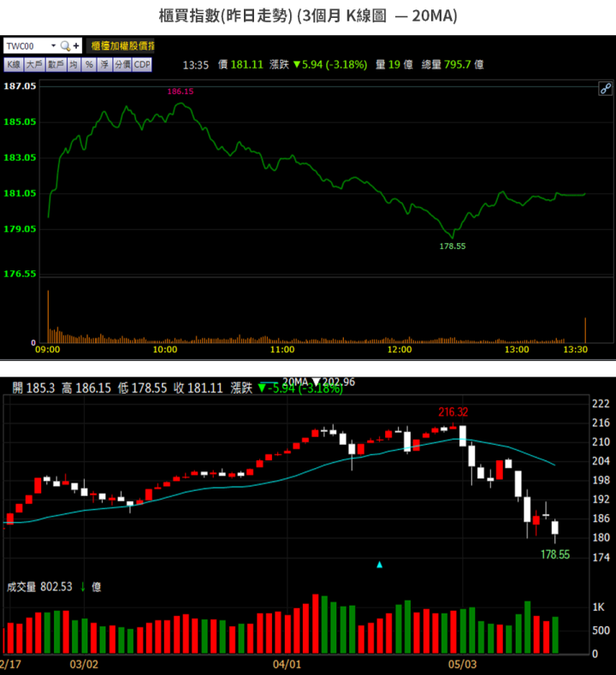
Task: Click the 178.55 intraday low label
Action: (453, 246)
